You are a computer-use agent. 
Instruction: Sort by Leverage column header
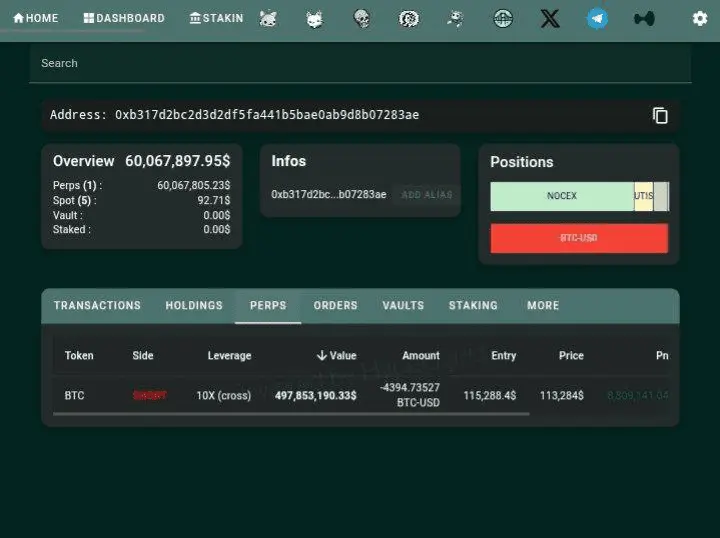pyautogui.click(x=229, y=356)
